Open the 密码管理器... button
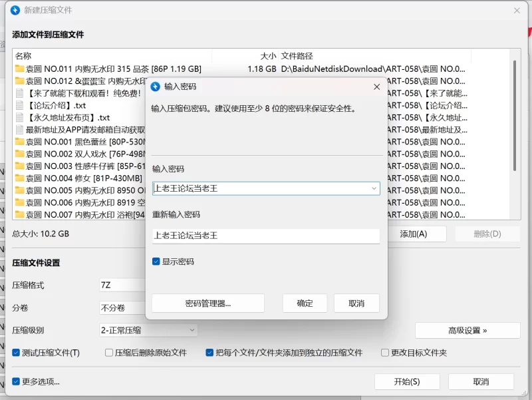This screenshot has width=532, height=400. [x=208, y=303]
